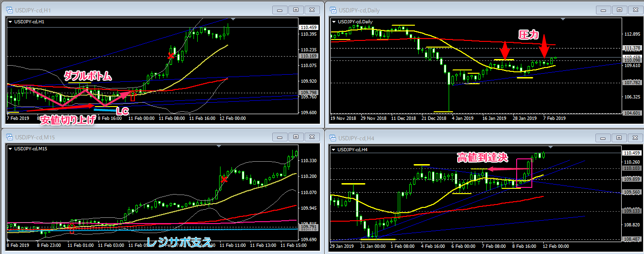Click price label 109.600 on H1 price axis

tap(308, 113)
